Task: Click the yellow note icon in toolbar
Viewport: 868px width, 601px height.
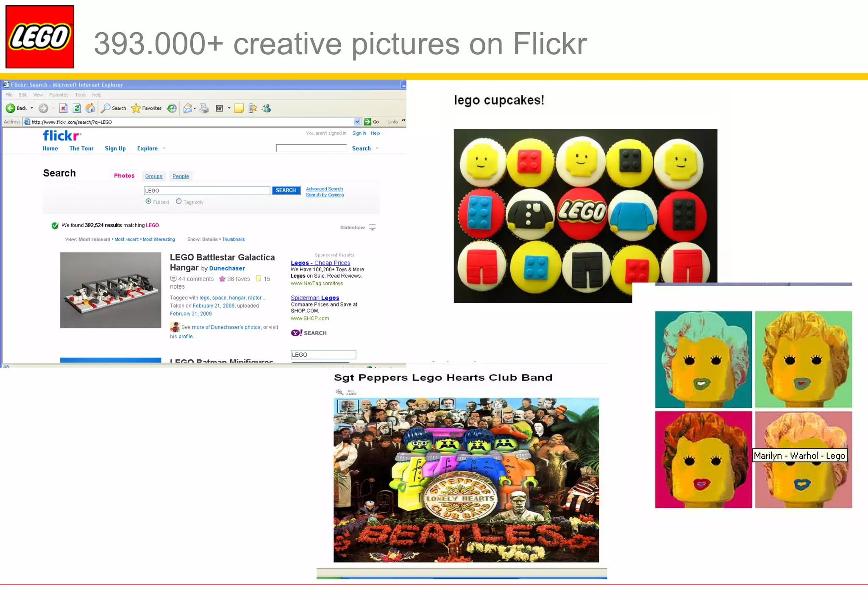Action: click(239, 108)
